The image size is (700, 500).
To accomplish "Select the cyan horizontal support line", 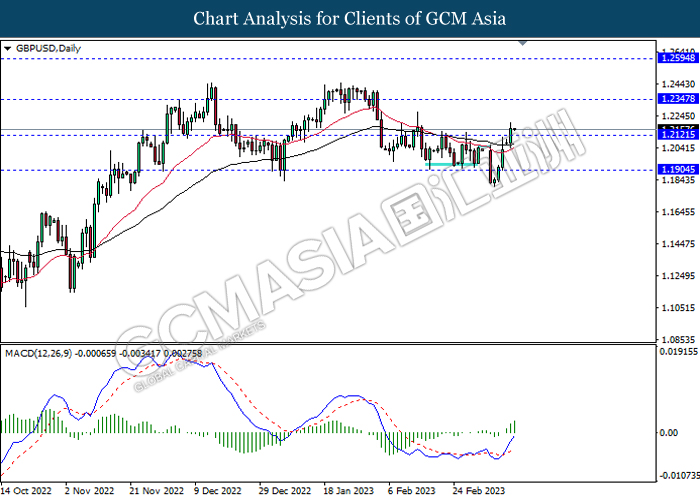I will pyautogui.click(x=452, y=164).
